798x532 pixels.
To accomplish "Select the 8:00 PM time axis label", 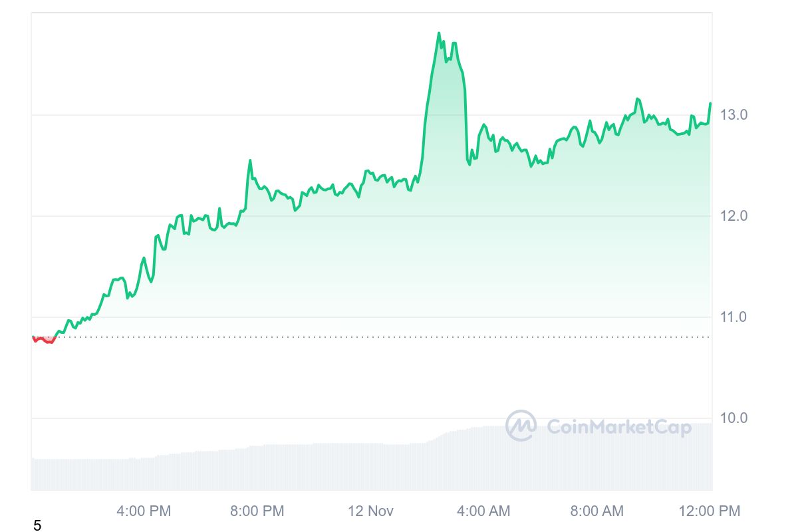I will pyautogui.click(x=257, y=511).
